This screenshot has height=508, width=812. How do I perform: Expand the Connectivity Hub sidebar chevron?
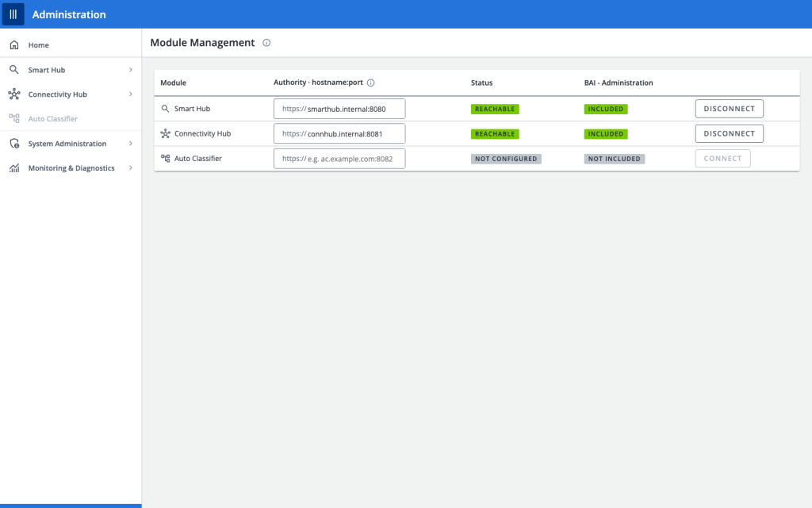[x=131, y=94]
